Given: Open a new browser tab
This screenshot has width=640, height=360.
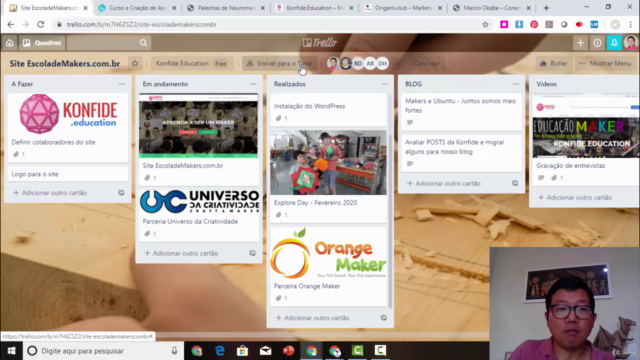Looking at the screenshot, I should click(x=546, y=8).
